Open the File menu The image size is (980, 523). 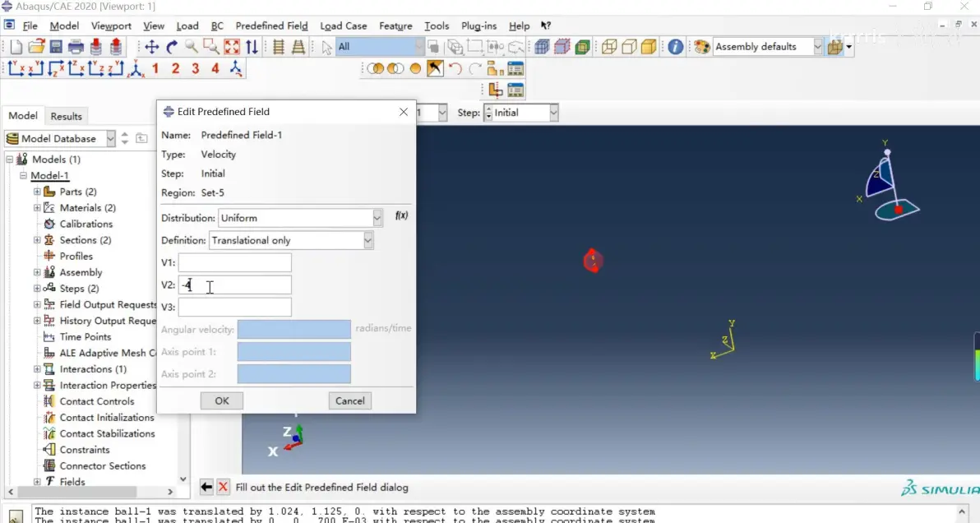click(30, 26)
